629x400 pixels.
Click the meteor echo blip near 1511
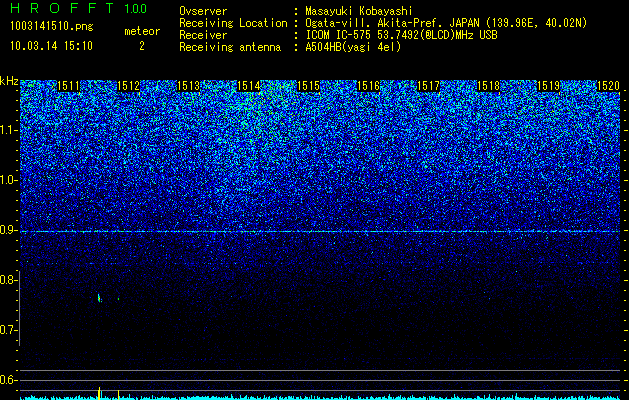pos(99,298)
